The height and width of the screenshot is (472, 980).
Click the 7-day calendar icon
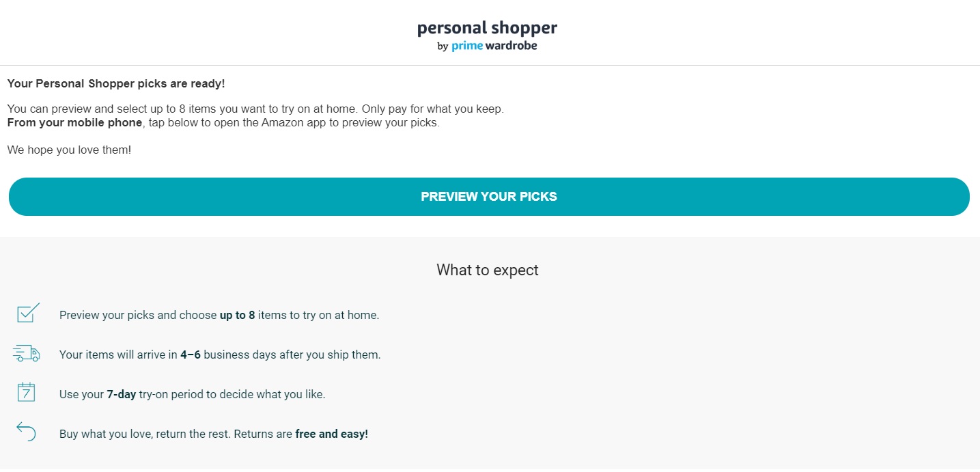coord(26,392)
